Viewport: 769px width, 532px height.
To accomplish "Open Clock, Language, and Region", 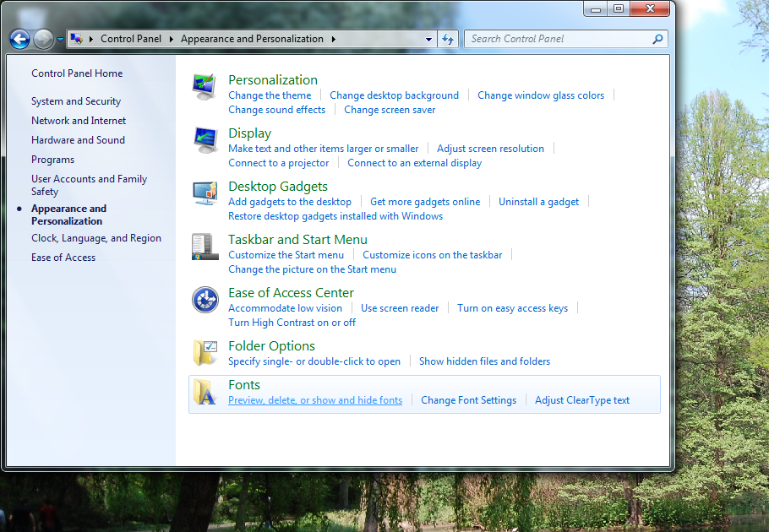I will coord(96,238).
